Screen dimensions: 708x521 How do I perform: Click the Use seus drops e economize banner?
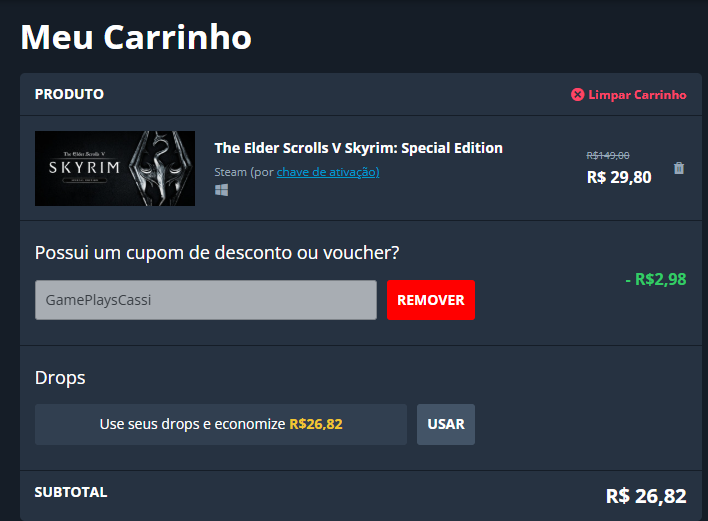tap(221, 424)
